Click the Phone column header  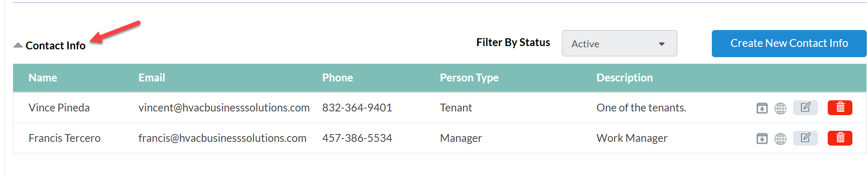(337, 78)
